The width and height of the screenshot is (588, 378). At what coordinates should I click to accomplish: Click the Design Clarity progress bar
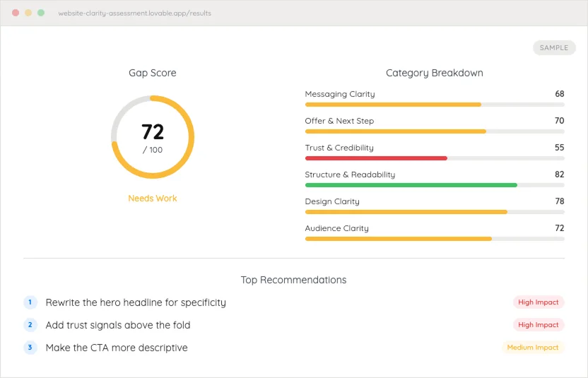coord(435,212)
